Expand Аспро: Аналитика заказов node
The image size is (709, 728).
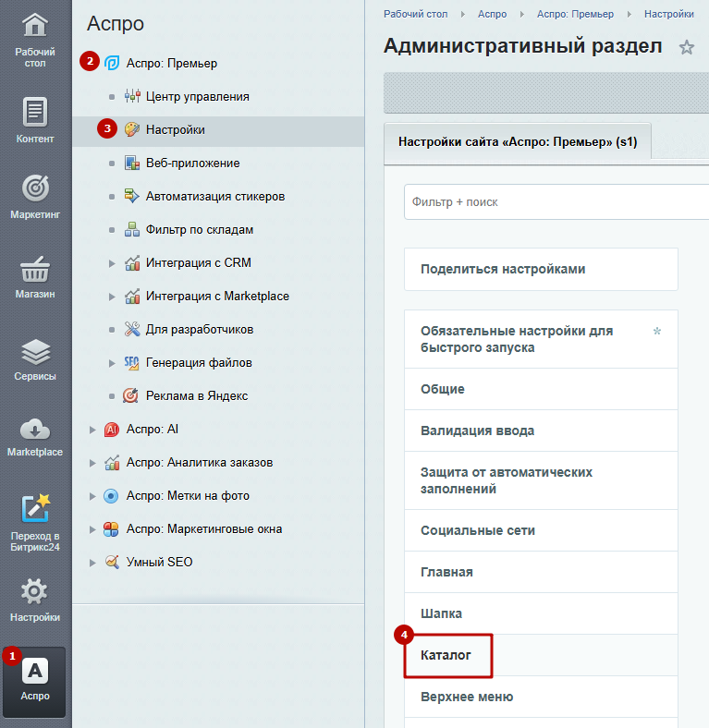coord(92,463)
